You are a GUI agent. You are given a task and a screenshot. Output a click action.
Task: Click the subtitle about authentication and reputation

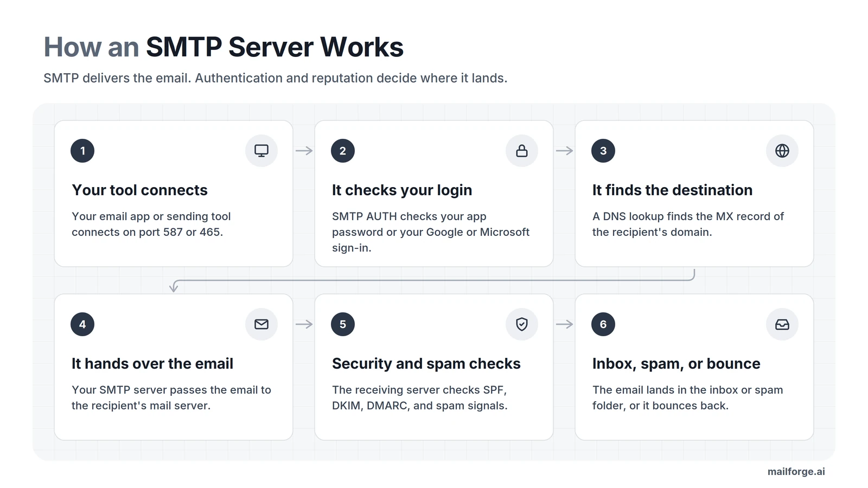[x=276, y=78]
